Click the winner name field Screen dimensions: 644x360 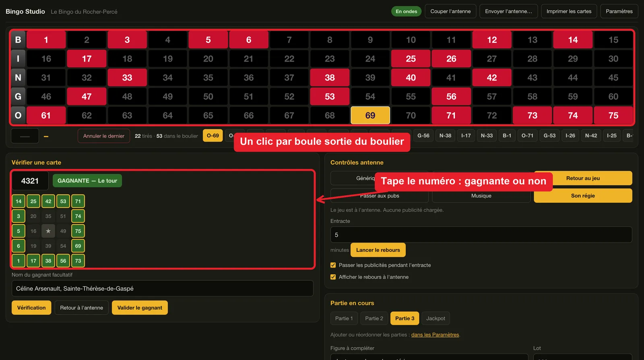(163, 288)
